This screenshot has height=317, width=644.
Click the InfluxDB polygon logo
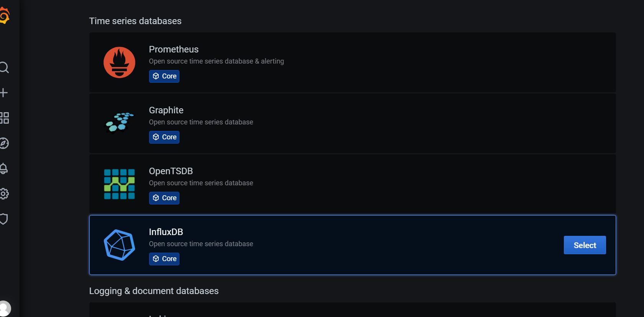[x=119, y=245]
